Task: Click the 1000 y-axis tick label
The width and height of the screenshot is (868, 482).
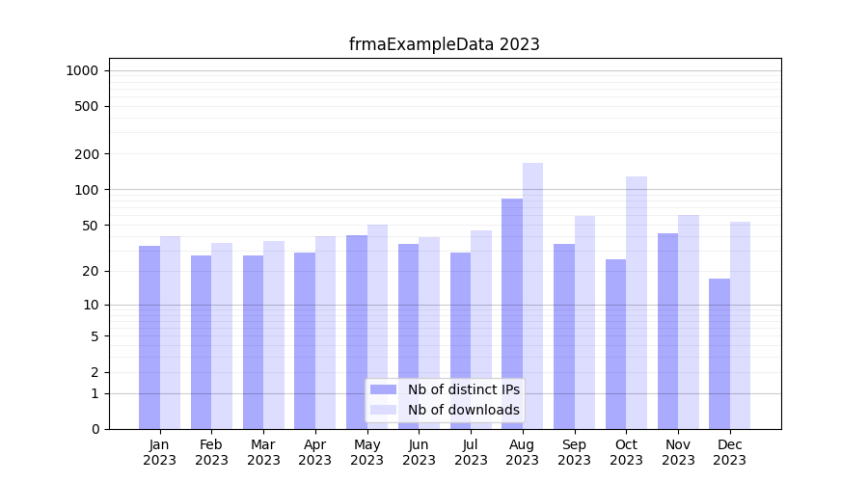Action: [82, 70]
